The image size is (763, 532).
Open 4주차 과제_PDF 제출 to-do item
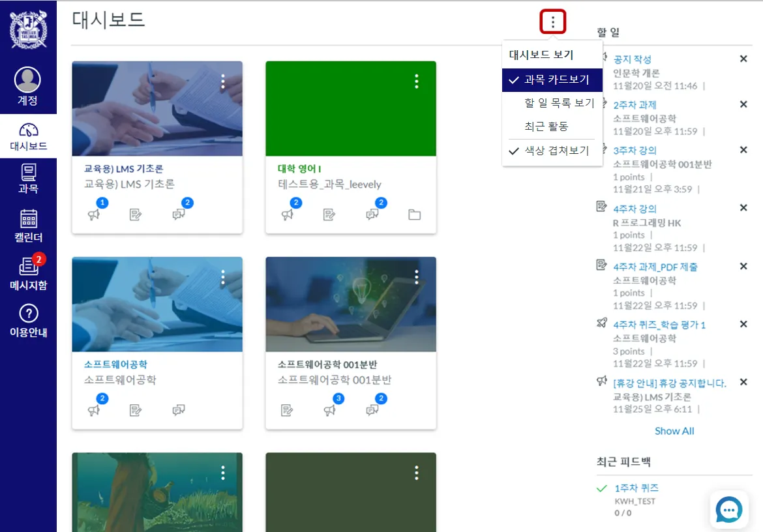655,267
